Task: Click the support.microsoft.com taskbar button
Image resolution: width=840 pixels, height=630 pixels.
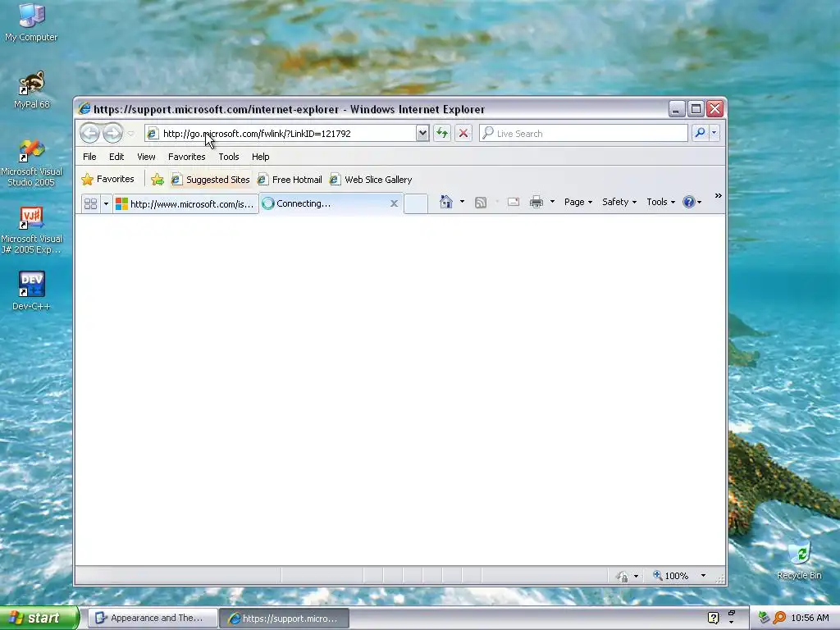Action: tap(285, 619)
